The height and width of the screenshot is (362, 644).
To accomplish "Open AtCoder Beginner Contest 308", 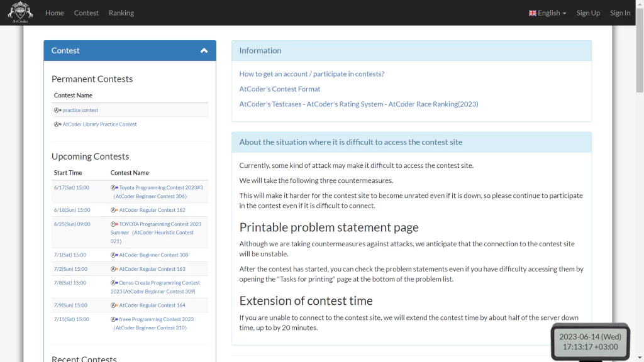I will pos(153,255).
